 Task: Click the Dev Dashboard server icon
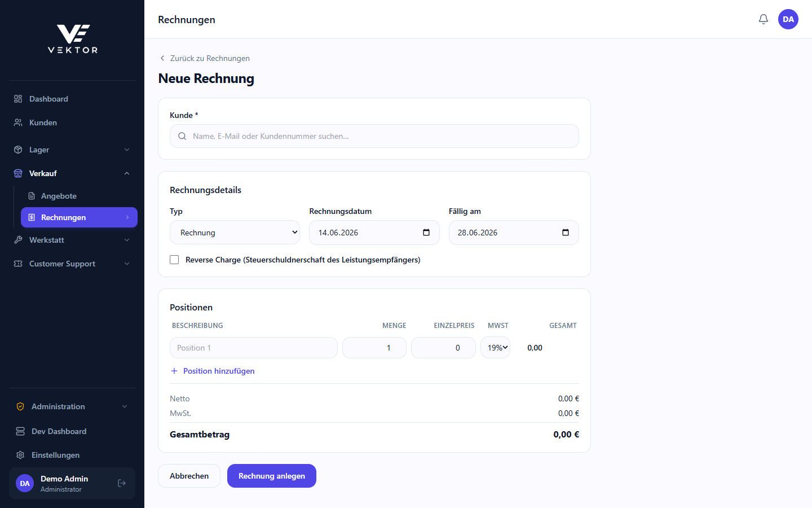click(x=20, y=431)
